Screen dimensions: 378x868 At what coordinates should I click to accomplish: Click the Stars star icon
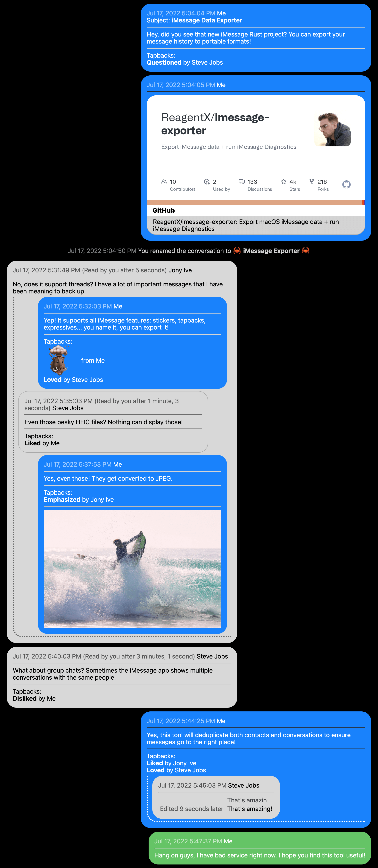[284, 182]
